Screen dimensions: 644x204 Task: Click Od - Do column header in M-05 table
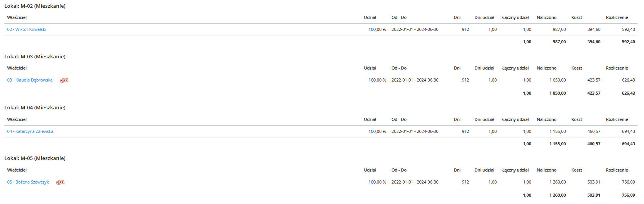click(x=399, y=170)
